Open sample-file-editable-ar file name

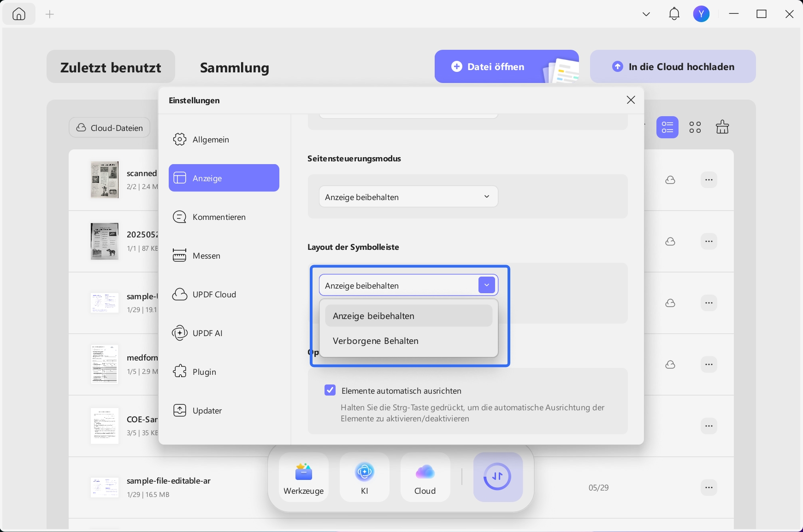point(169,481)
